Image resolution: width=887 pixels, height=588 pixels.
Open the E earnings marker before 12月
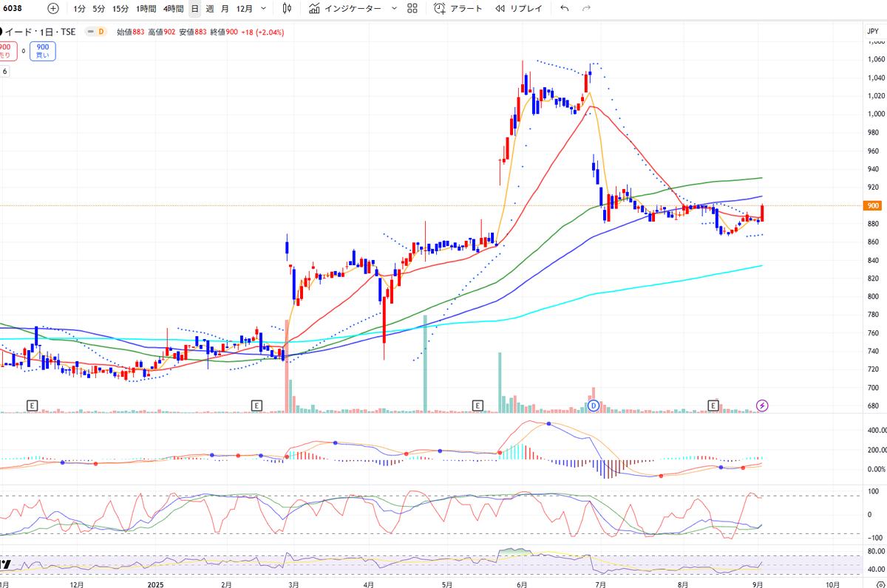[32, 405]
